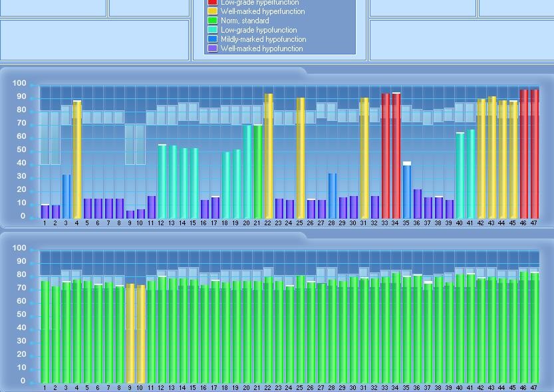Click the yellow Well-marked hyperfunction legend swatch

tap(213, 11)
